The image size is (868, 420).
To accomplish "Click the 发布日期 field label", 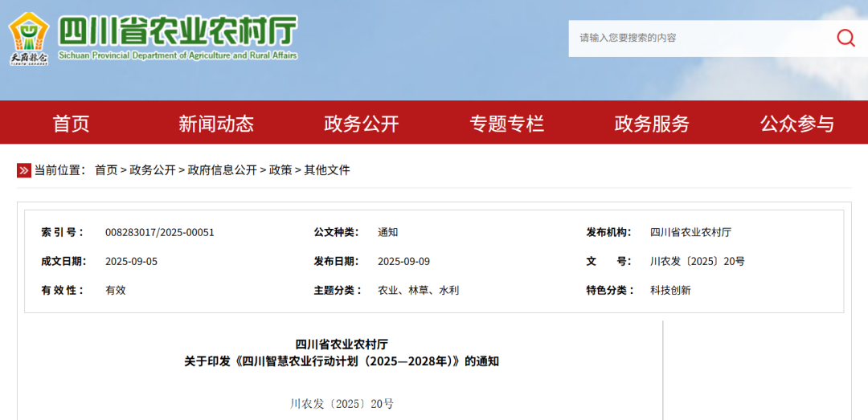I will pos(336,262).
